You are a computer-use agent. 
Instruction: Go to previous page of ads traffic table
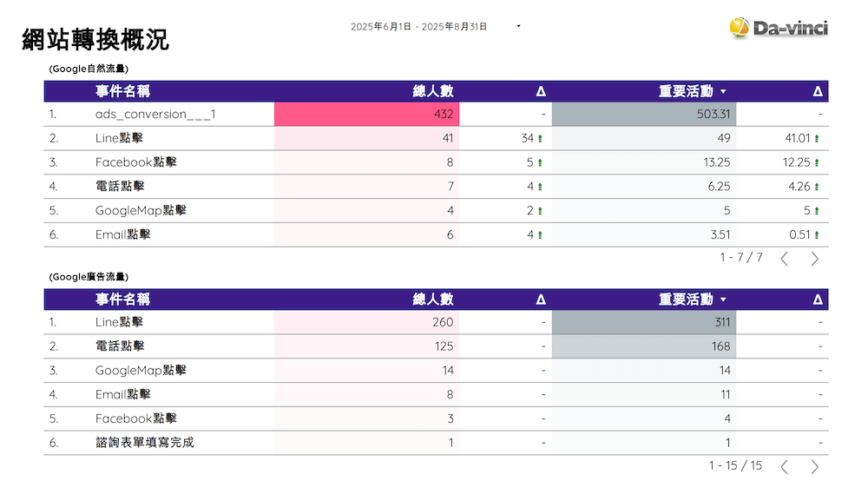point(784,466)
